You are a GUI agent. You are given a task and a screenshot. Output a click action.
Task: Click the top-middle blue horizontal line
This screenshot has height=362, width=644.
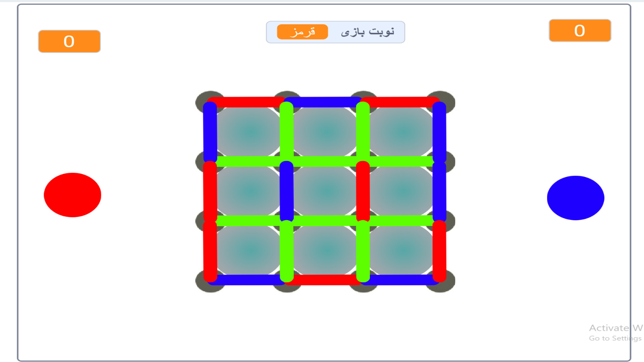tap(324, 102)
